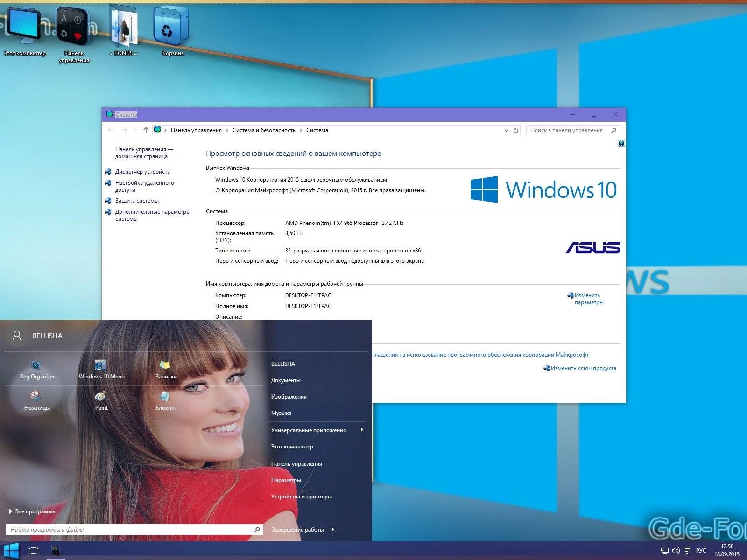Expand chevron after 'Система и безопасность' breadcrumb
This screenshot has width=747, height=560.
click(301, 130)
